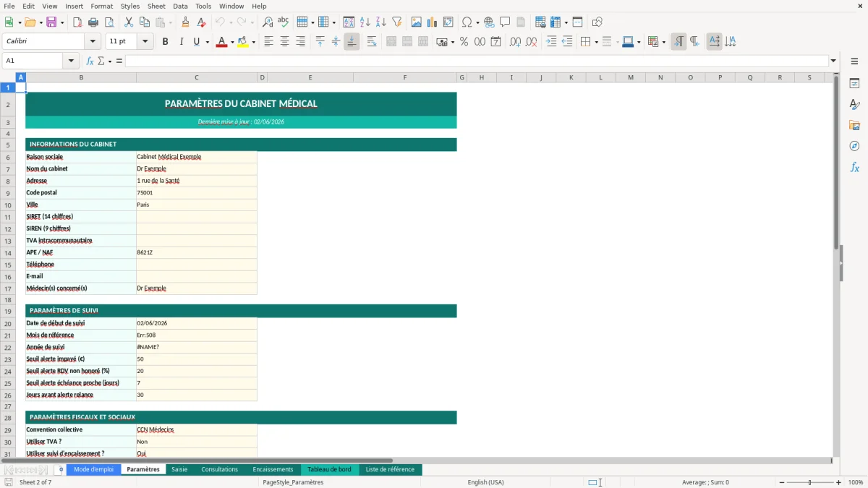Insert Comment speech-bubble icon
This screenshot has width=868, height=488.
505,22
